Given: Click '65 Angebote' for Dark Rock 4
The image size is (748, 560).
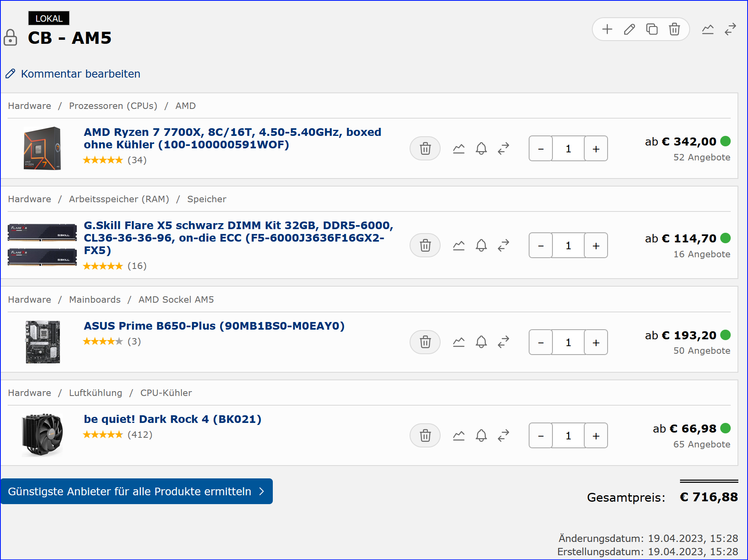Looking at the screenshot, I should coord(702,444).
